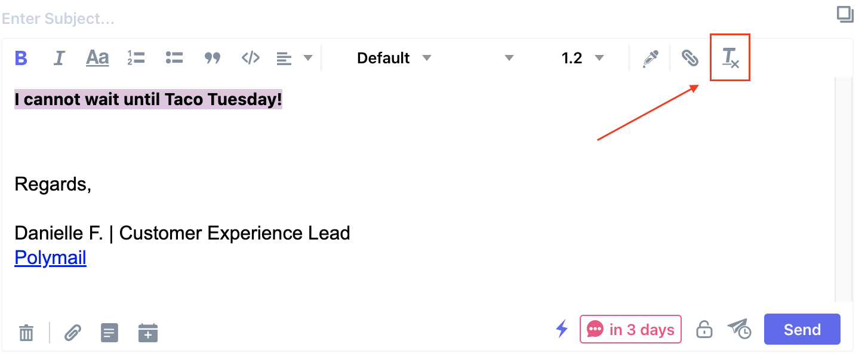Attach a file using the bottom paperclip
Screen dimensions: 868x356
[72, 332]
